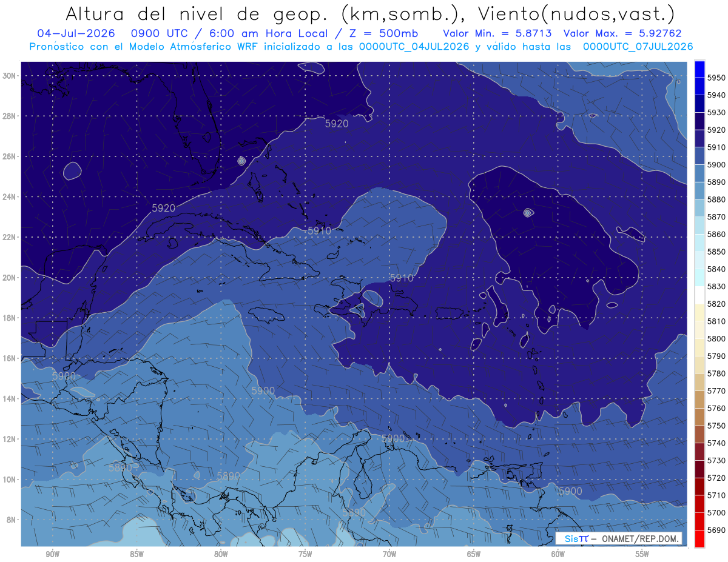The image size is (728, 562).
Task: Click the color bar label 5880
Action: point(716,199)
